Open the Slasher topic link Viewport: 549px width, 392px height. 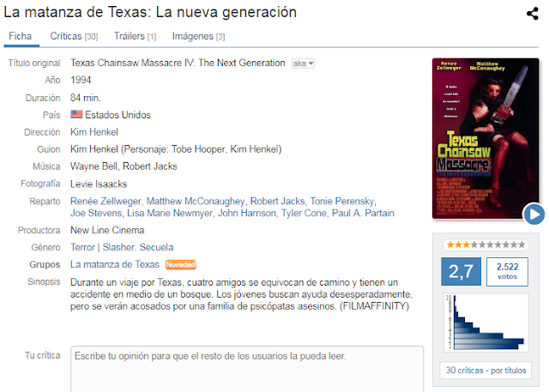point(118,247)
